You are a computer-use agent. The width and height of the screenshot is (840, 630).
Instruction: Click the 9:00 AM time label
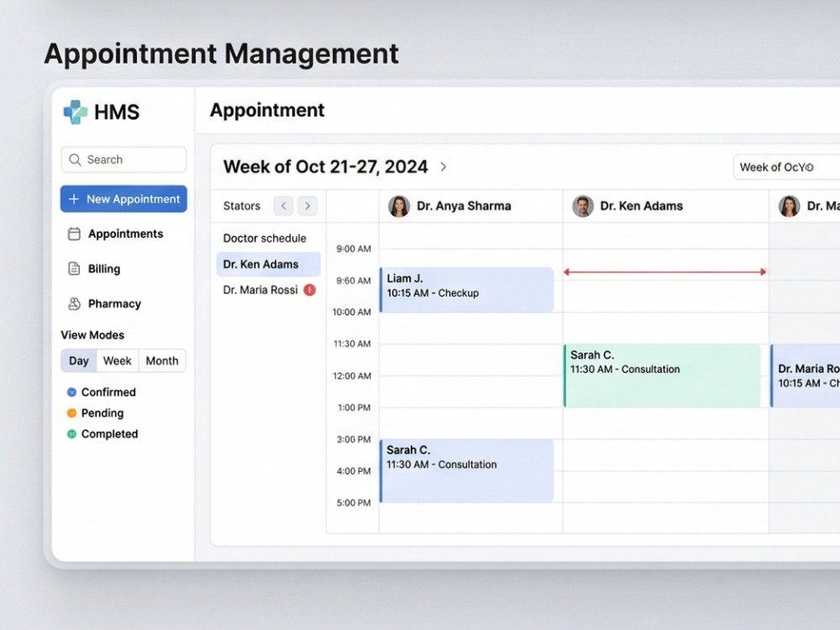coord(354,249)
